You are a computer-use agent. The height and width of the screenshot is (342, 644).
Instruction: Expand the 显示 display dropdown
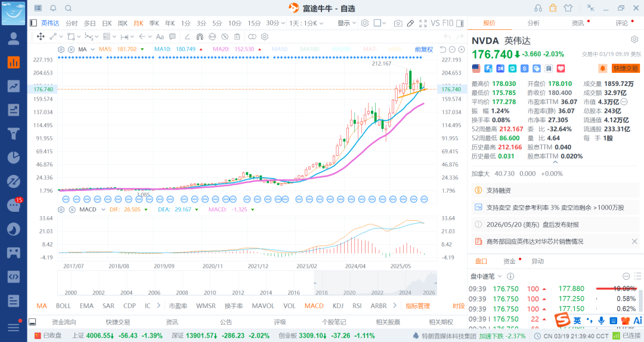pos(346,23)
